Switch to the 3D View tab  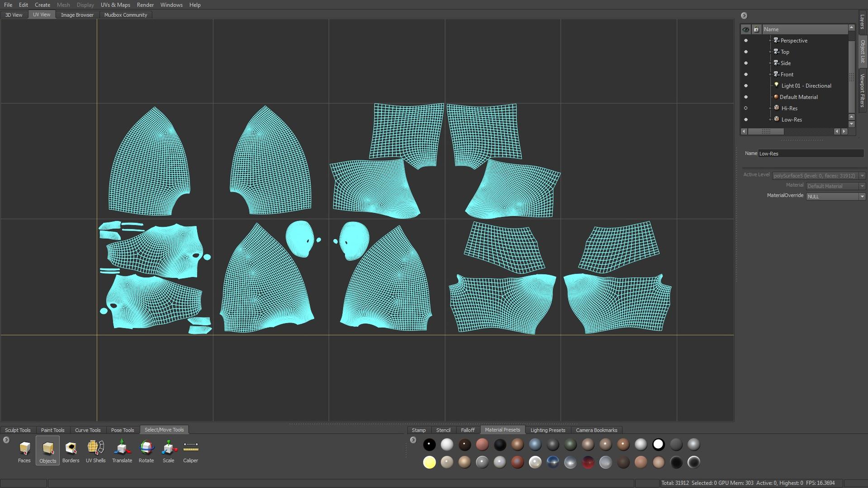14,14
